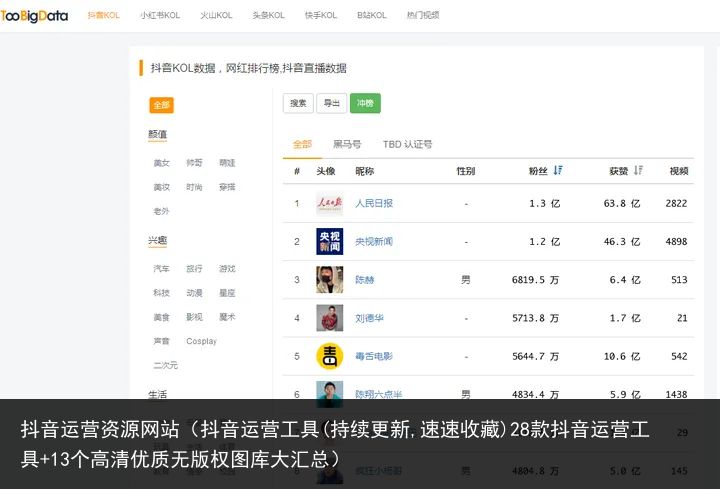Click the 视频 column header
The image size is (720, 489).
click(679, 171)
